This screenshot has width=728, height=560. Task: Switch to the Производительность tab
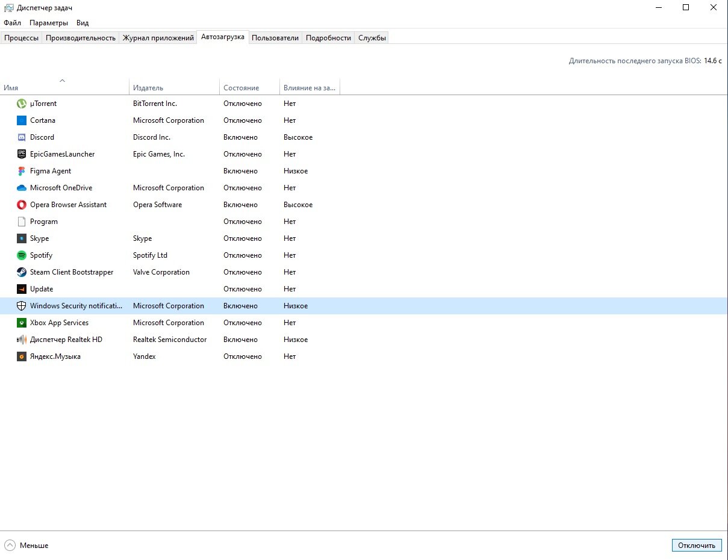(x=81, y=38)
